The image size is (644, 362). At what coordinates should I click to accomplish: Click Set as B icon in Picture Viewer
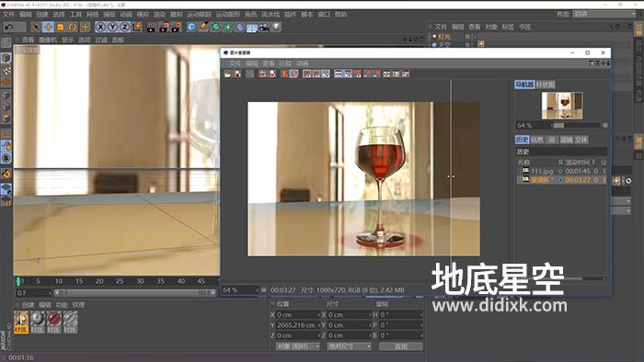pyautogui.click(x=376, y=74)
